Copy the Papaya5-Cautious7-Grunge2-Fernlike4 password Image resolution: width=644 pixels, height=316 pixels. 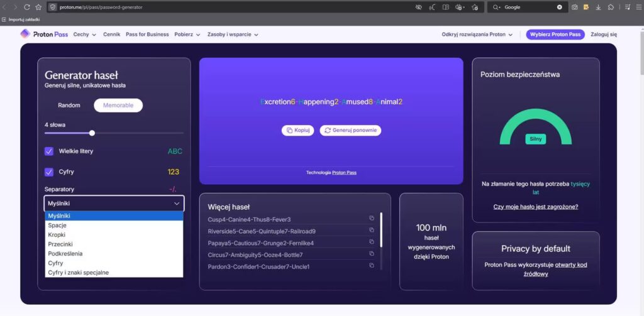point(372,242)
